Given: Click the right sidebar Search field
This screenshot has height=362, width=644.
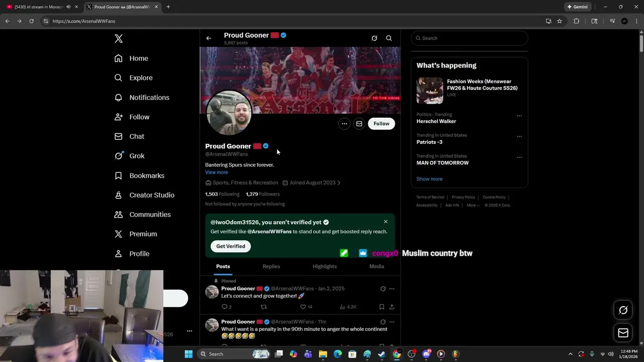Looking at the screenshot, I should pos(469,38).
